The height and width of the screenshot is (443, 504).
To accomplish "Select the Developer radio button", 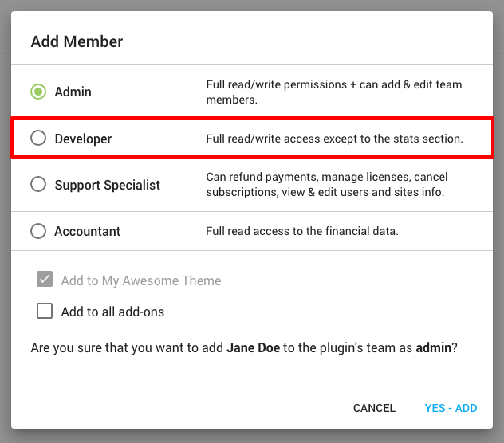I will (38, 139).
